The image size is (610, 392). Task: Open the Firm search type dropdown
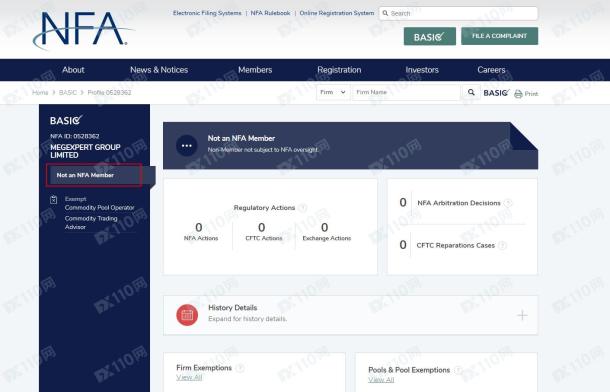[x=333, y=93]
